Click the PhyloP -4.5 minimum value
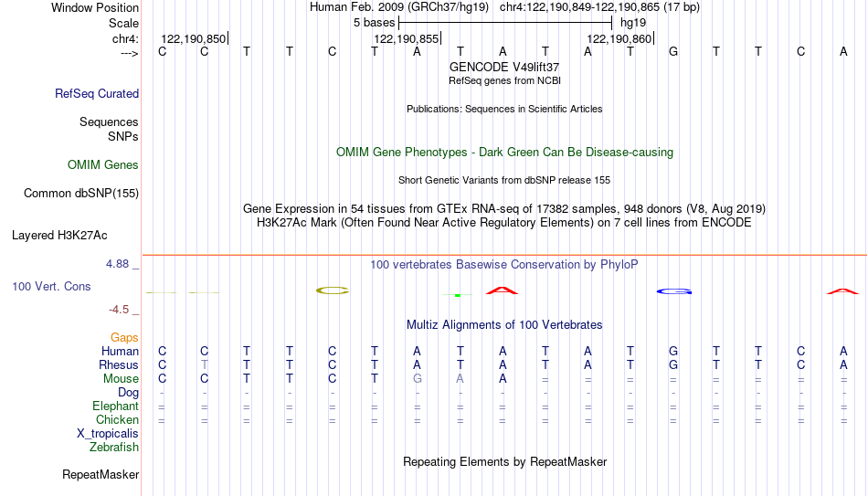Image resolution: width=868 pixels, height=496 pixels. (x=119, y=310)
